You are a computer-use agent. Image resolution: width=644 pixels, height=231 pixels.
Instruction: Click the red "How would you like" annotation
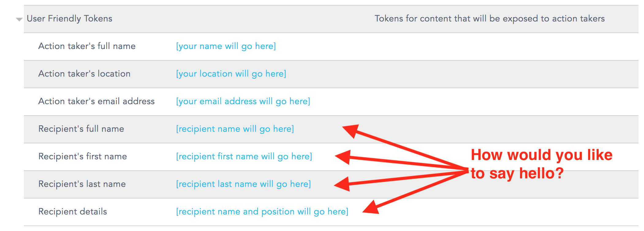(x=542, y=155)
